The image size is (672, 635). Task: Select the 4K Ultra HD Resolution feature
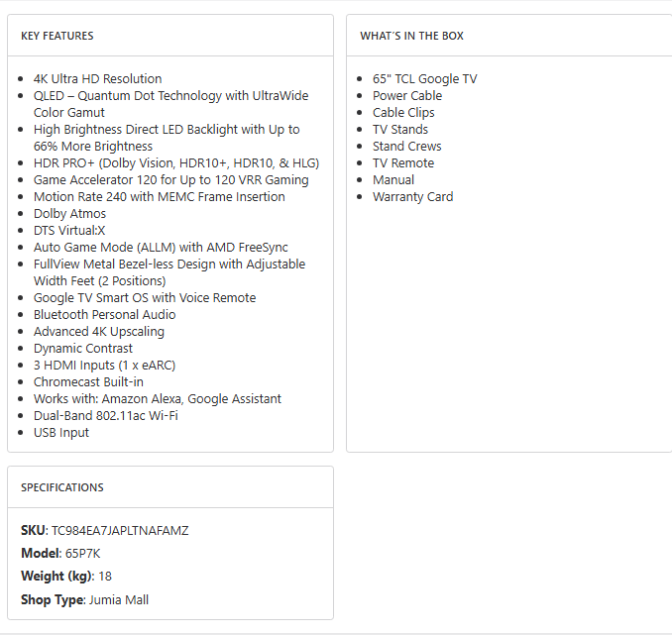97,78
